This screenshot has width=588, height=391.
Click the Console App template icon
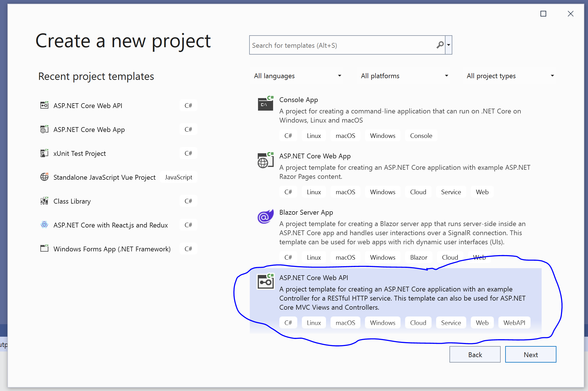coord(265,104)
